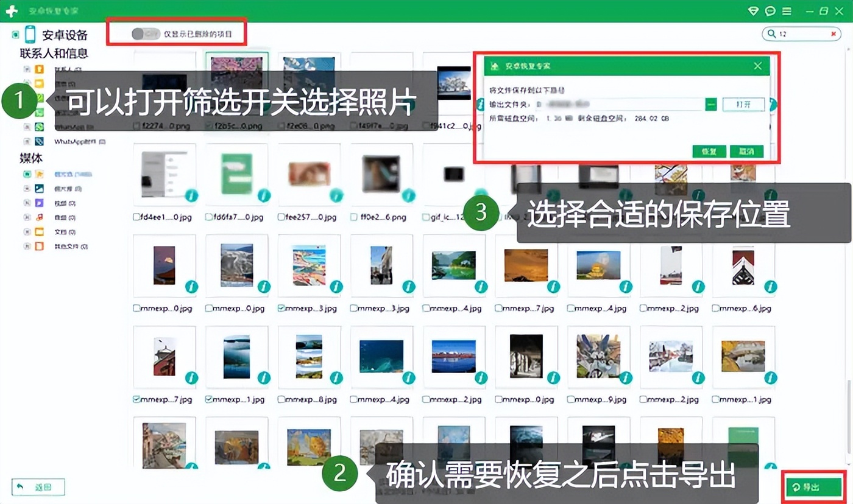Click the info badge on ff0e2...png thumbnail
The image size is (853, 504).
click(x=410, y=196)
